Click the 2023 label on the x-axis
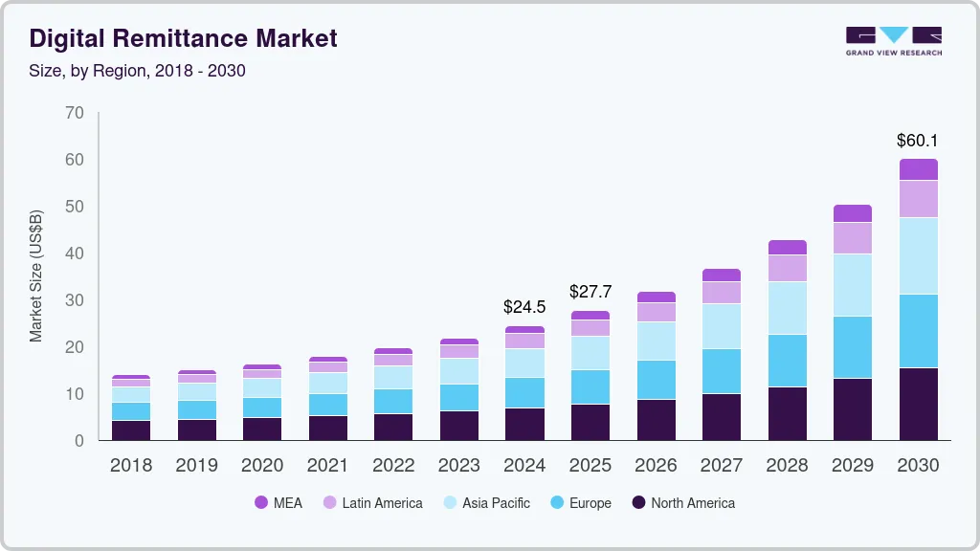The image size is (980, 551). point(458,466)
